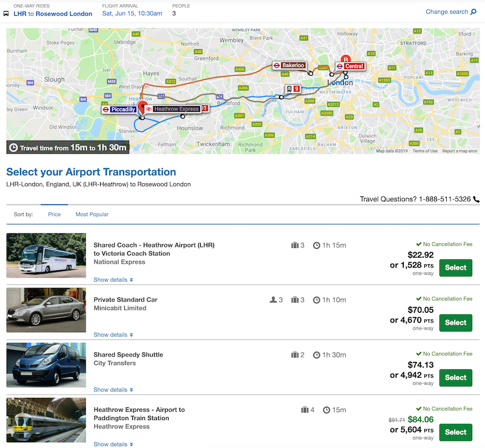Open map Terms of Use link
485x448 pixels.
coord(425,151)
